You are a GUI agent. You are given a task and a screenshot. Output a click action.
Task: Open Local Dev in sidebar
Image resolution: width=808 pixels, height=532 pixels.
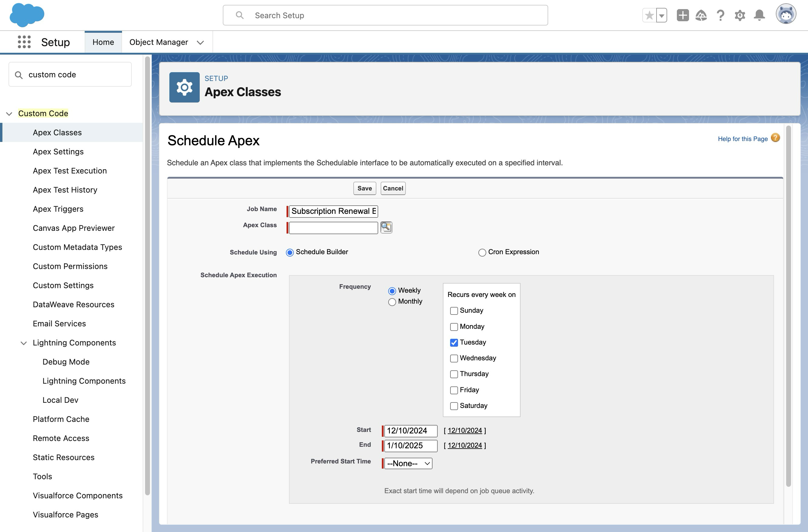(x=60, y=400)
